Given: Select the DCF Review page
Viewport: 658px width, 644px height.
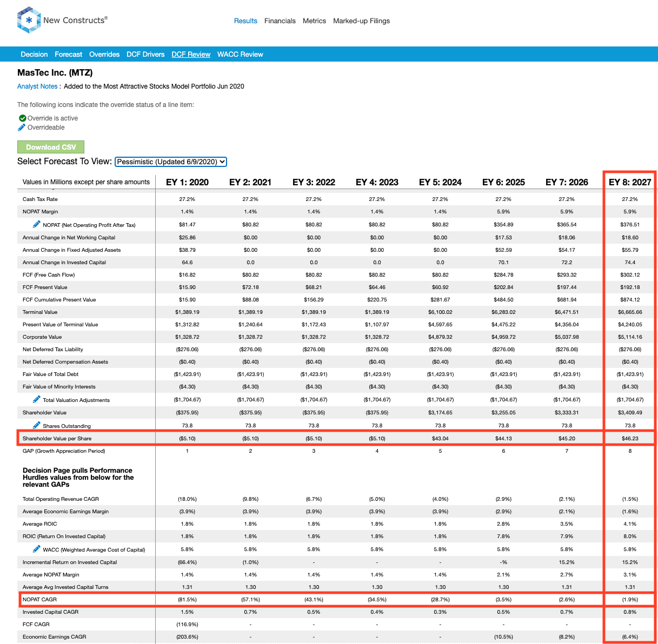Looking at the screenshot, I should click(x=191, y=55).
